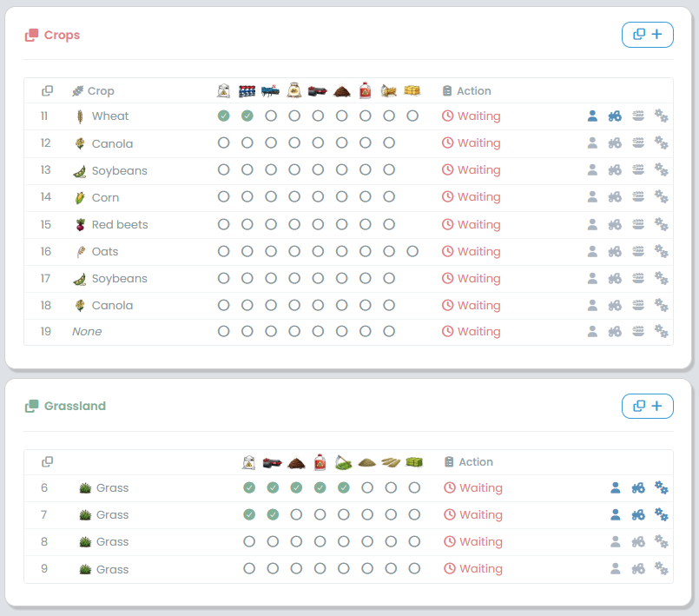Toggle the last stage circle for Grass field 6

(x=414, y=487)
